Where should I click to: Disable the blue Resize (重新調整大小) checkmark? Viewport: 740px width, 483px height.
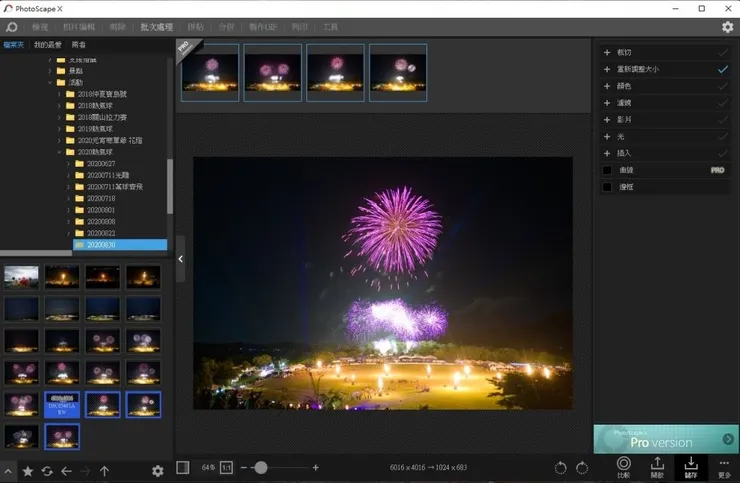[722, 69]
